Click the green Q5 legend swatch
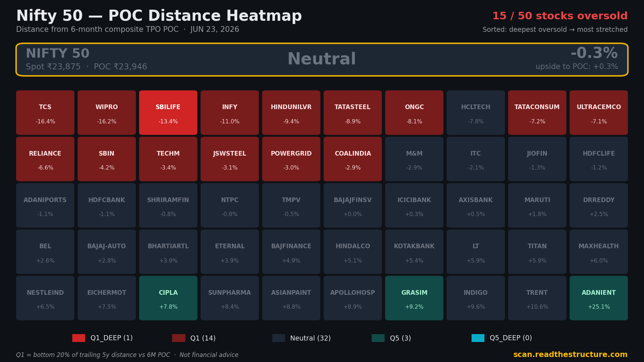644x362 pixels. tap(378, 338)
